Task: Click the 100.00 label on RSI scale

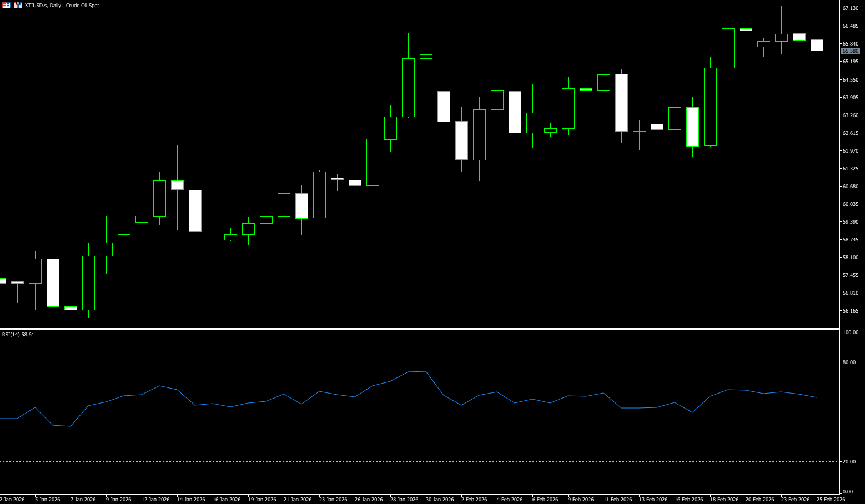Action: tap(850, 332)
